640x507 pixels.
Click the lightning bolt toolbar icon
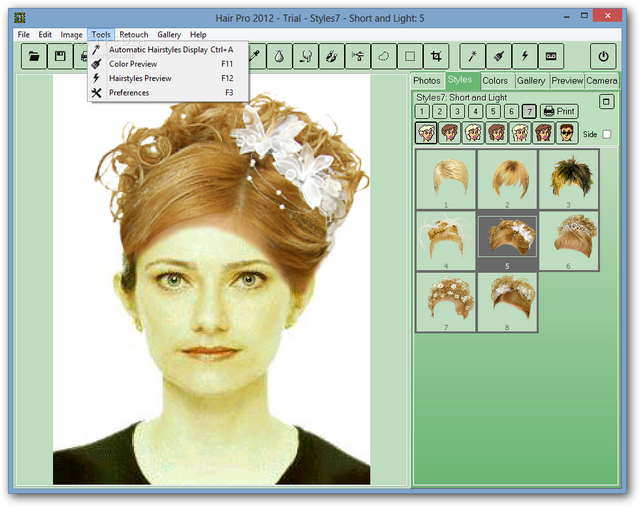(x=524, y=56)
